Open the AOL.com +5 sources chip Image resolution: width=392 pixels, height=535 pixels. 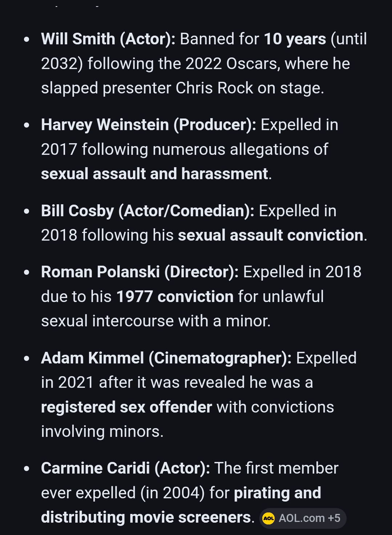click(303, 518)
